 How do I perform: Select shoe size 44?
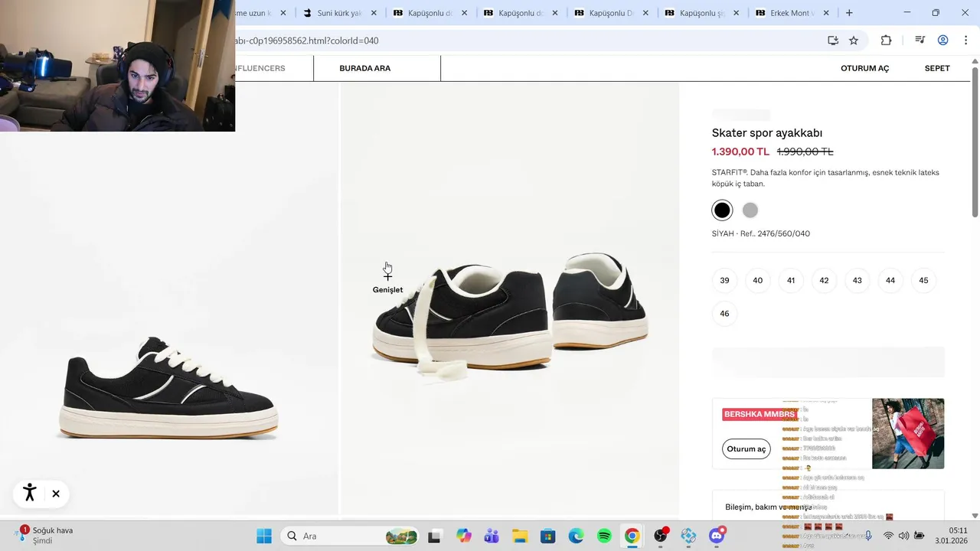click(x=890, y=280)
